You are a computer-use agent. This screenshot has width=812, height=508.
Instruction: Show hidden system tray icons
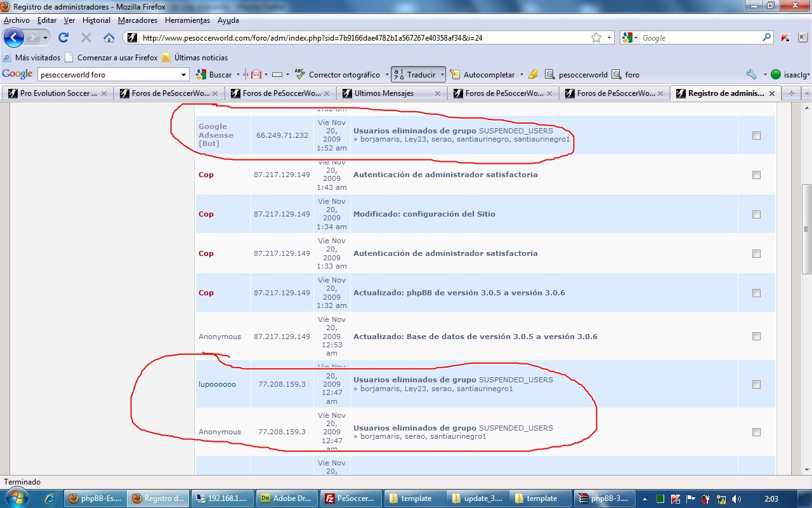coord(645,499)
